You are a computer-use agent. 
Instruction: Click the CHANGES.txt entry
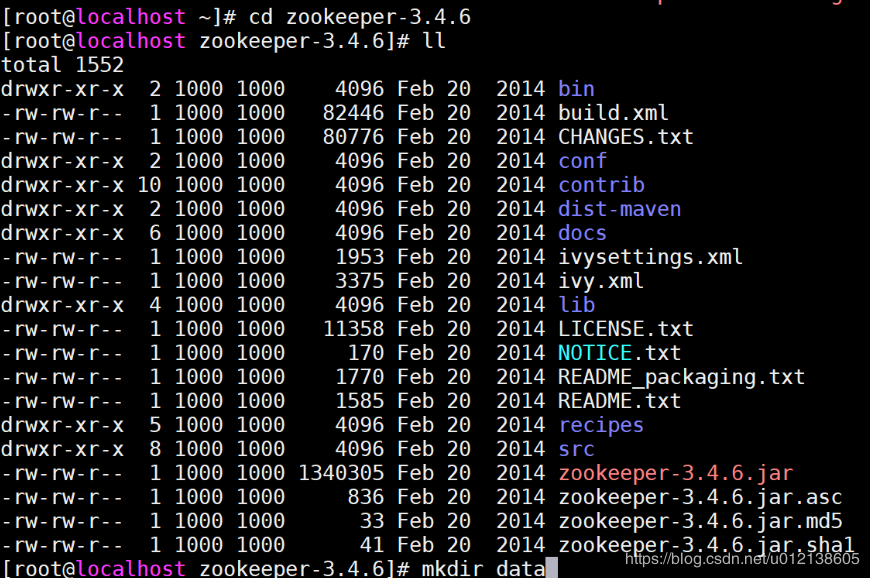pos(626,137)
